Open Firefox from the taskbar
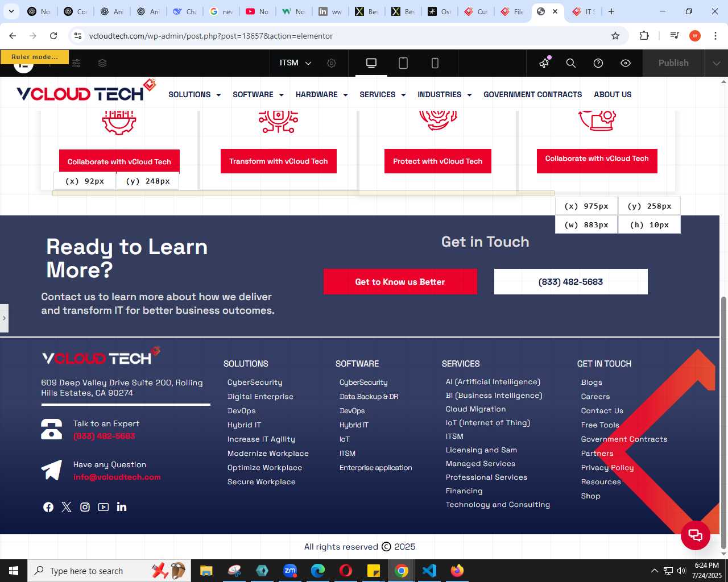Screen dimensions: 728x582 coord(457,571)
